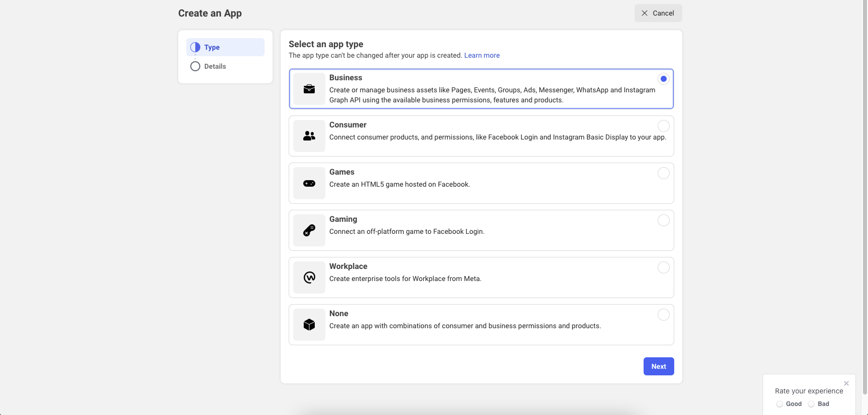Click the half-filled Type step icon

pos(195,47)
